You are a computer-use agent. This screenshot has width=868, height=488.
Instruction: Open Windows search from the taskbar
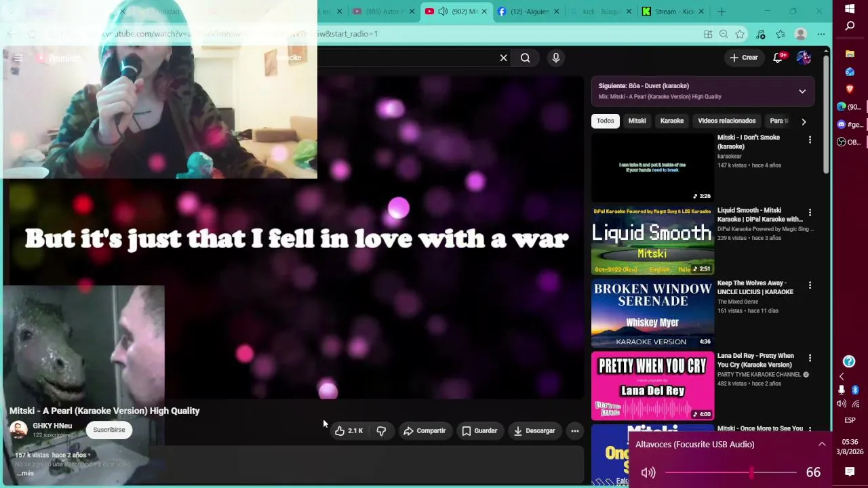[850, 26]
